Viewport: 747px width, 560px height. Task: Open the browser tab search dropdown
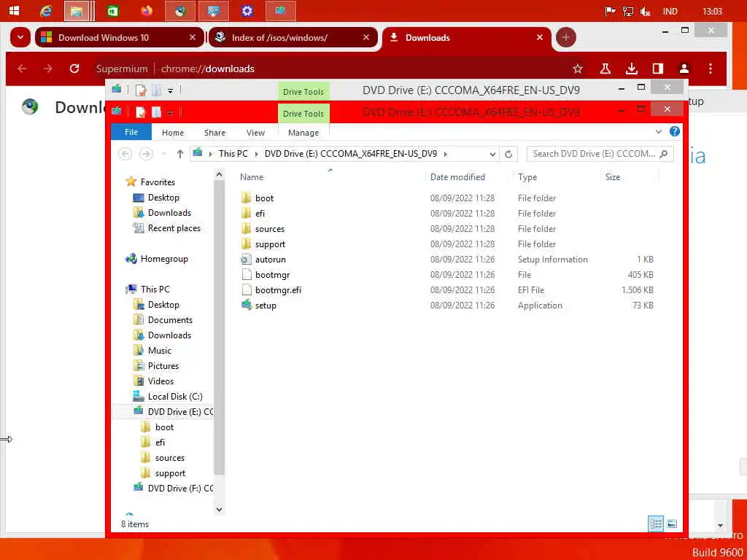pos(20,38)
